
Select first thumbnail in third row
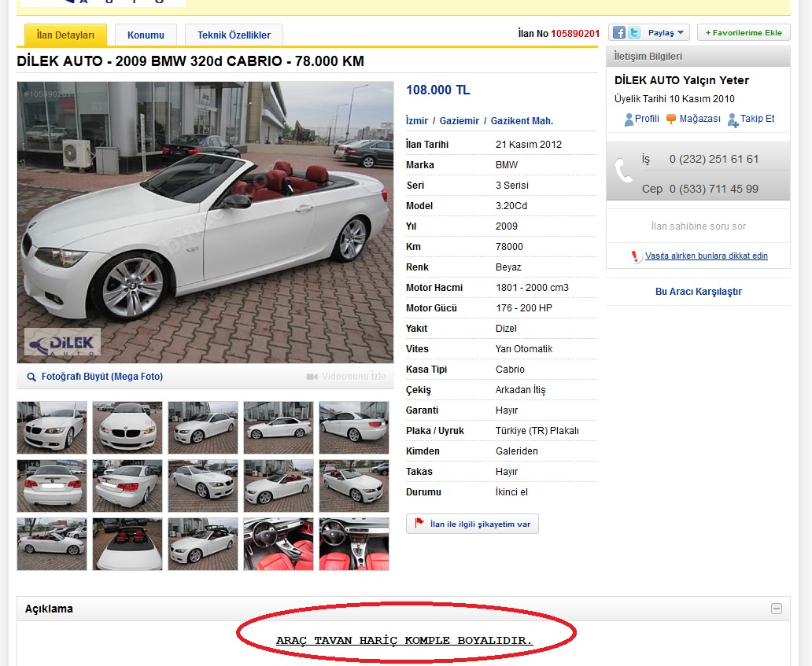(x=52, y=544)
